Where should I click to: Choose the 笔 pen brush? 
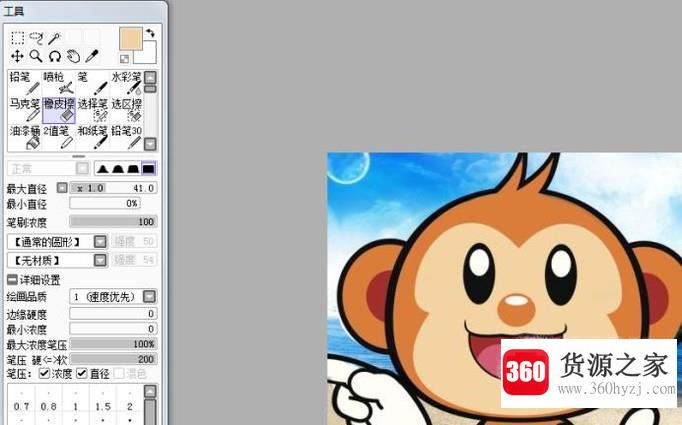(93, 83)
